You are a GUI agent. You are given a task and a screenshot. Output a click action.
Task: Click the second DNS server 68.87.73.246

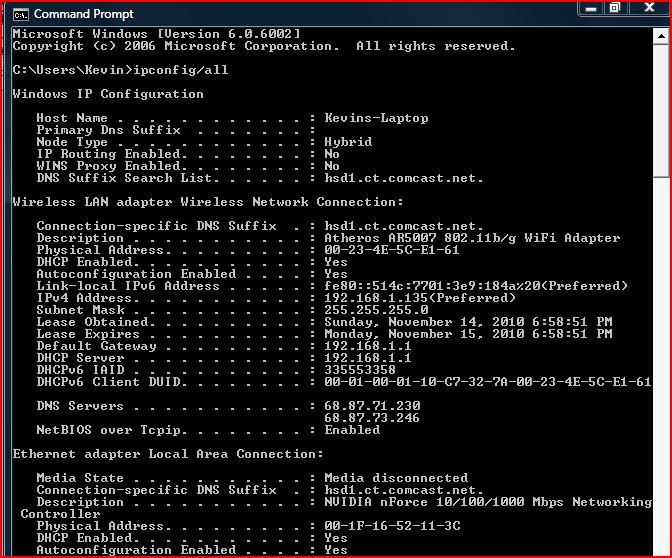coord(372,418)
